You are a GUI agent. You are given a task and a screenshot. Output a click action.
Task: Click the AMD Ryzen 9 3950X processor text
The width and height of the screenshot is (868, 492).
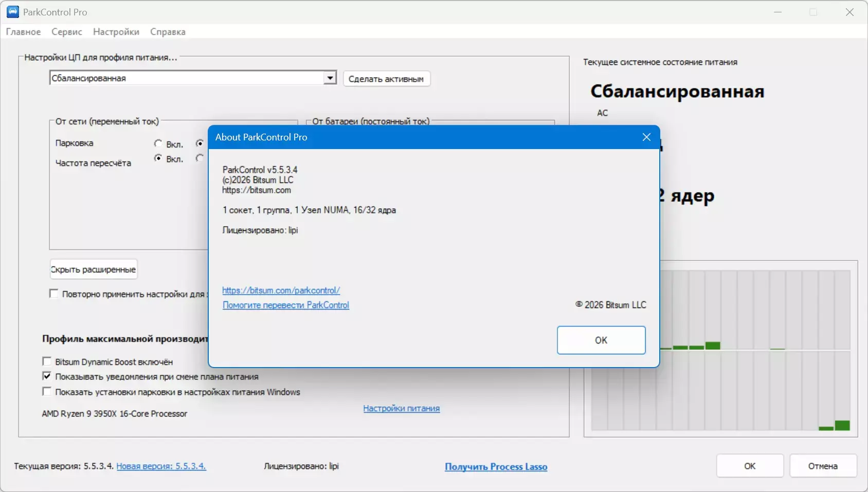coord(115,413)
